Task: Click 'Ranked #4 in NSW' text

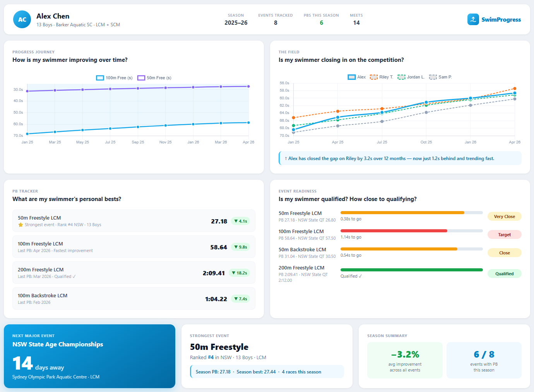Action: coord(211,358)
